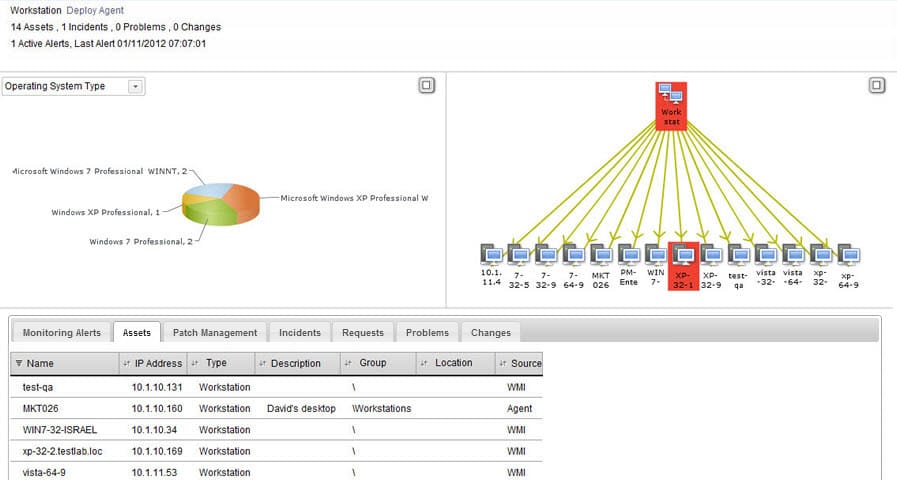
Task: Click the 10.1.11.4 computer node icon
Action: point(490,254)
